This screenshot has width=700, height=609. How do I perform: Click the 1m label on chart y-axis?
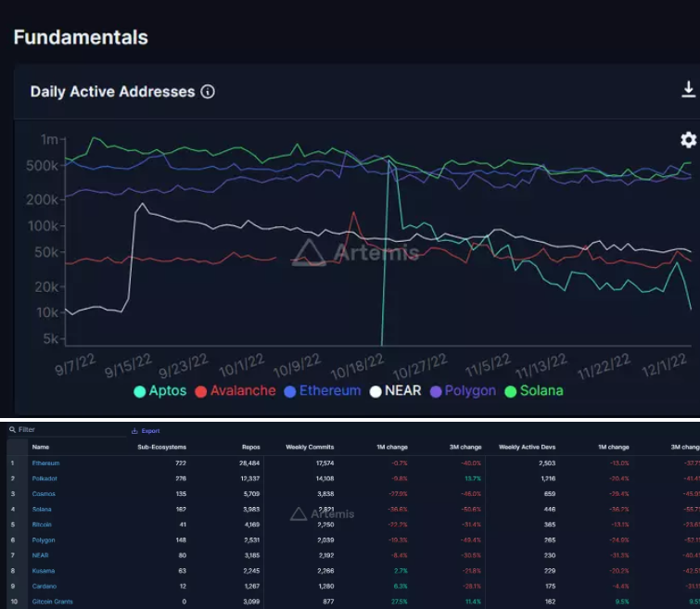tap(49, 140)
